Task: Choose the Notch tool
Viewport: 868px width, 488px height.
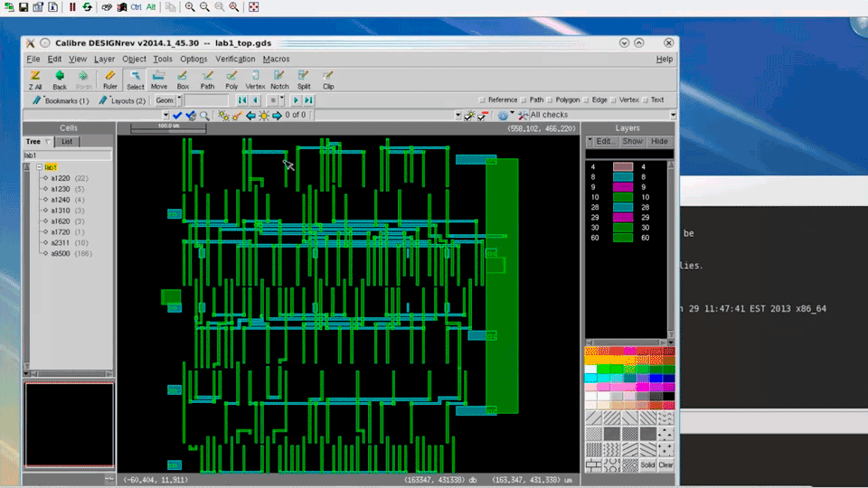Action: (279, 80)
